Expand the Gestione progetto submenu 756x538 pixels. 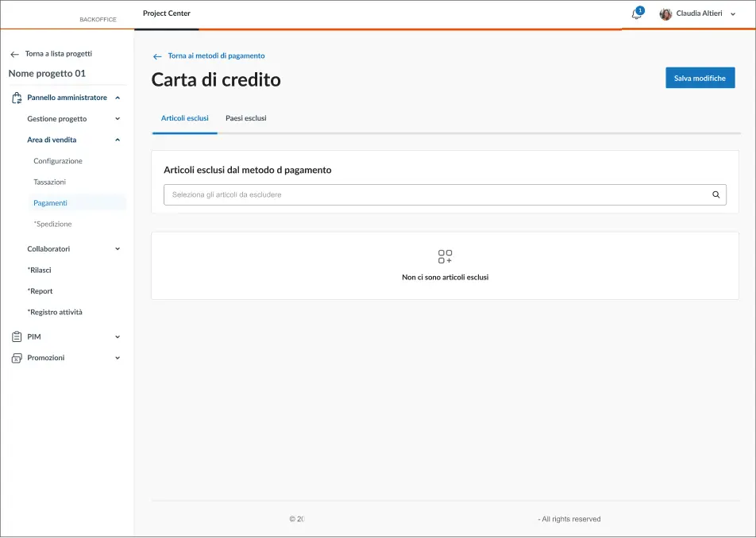[x=118, y=119]
